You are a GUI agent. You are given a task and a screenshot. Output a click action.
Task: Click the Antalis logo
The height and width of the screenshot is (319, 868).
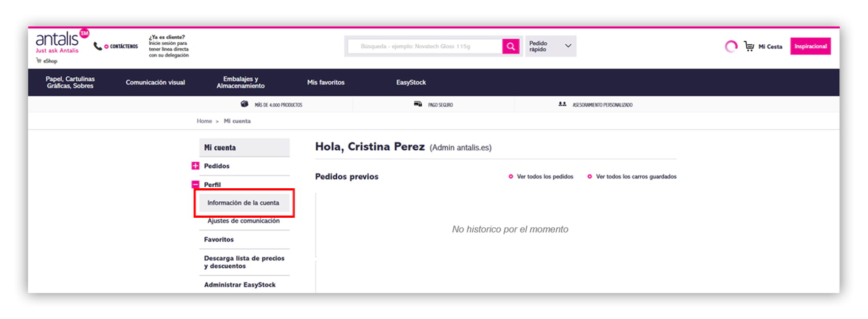tap(57, 40)
